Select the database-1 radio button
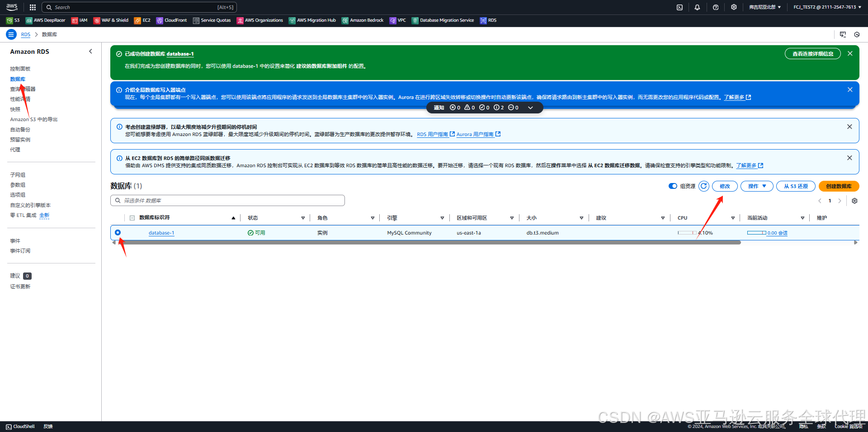Screen dimensions: 868x432 118,232
